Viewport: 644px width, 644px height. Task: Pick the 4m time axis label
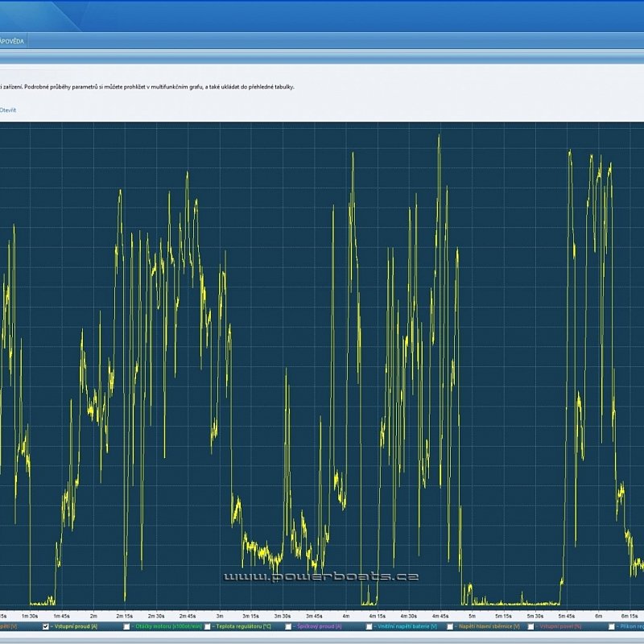pos(346,615)
